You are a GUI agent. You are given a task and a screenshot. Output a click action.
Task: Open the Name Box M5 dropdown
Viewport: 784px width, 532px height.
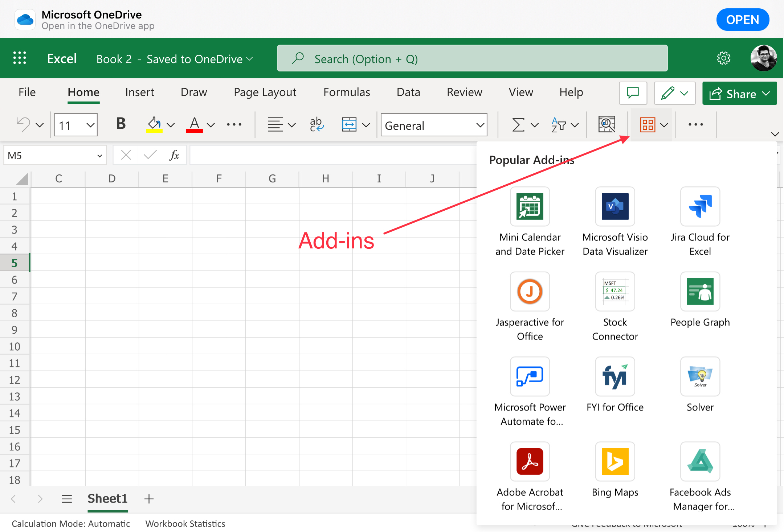[99, 156]
